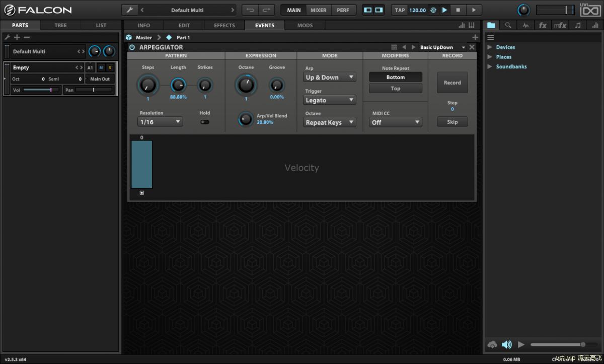Select Note Repeat Top option
The height and width of the screenshot is (364, 604).
(x=396, y=89)
